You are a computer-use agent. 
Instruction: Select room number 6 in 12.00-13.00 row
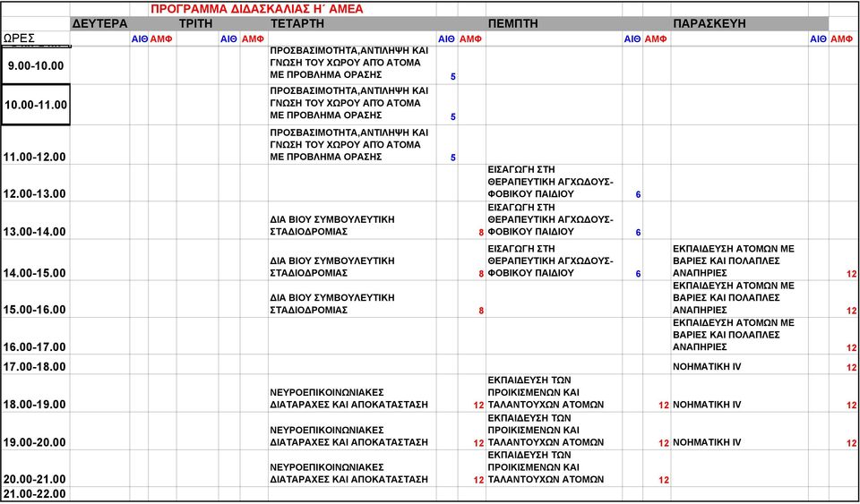tap(638, 194)
